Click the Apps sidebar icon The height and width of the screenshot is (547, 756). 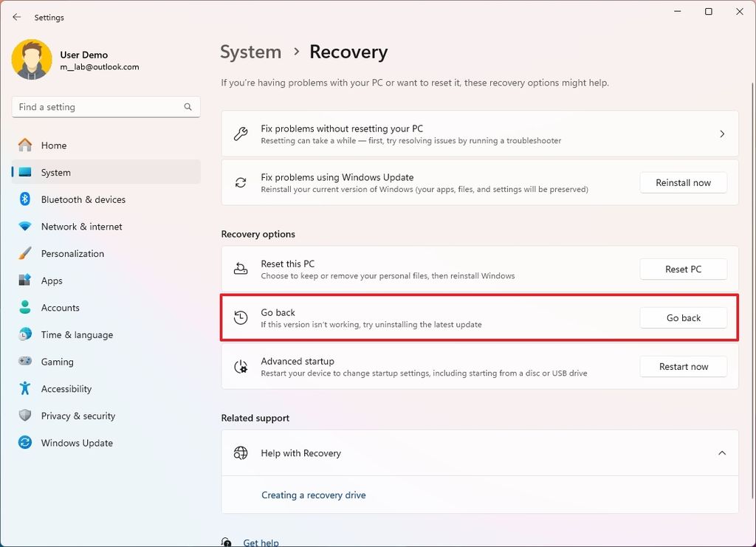point(24,281)
